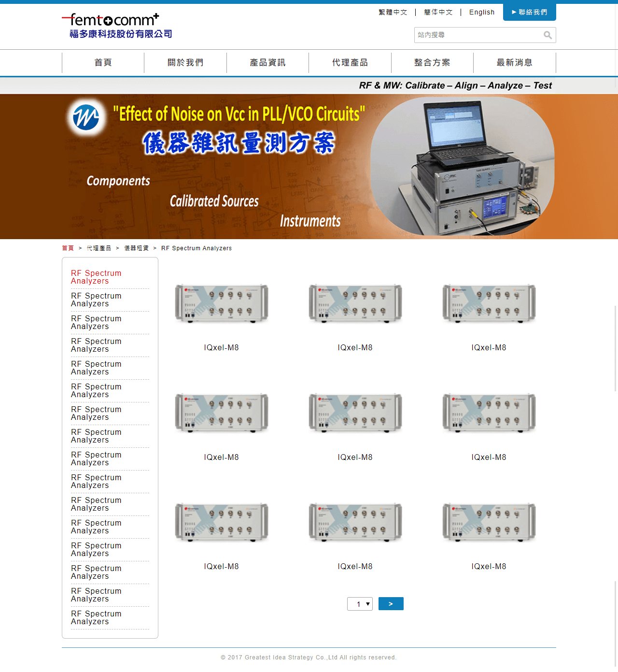Click the 聯絡我們 contact button
Image resolution: width=618 pixels, height=672 pixels.
(x=530, y=12)
